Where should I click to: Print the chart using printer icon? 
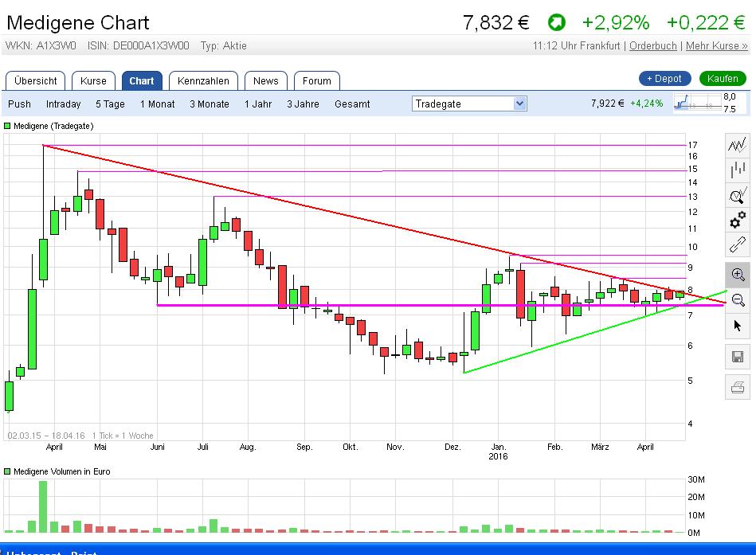point(738,388)
